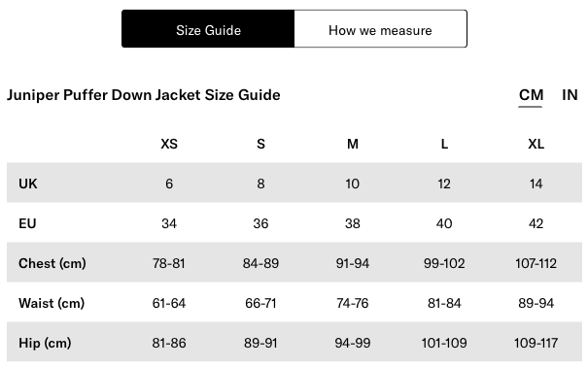Click the 74-76 waist value for M
This screenshot has width=588, height=367.
(353, 303)
